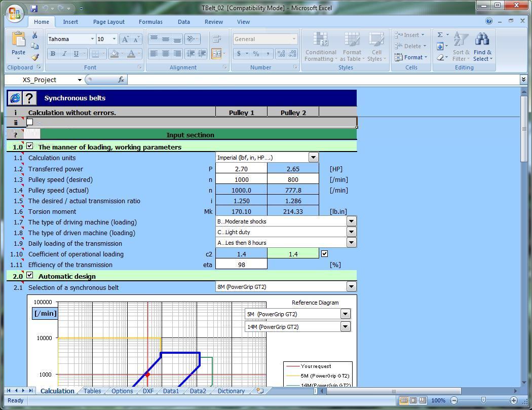
Task: Increase font size with grow icon
Action: pos(125,39)
